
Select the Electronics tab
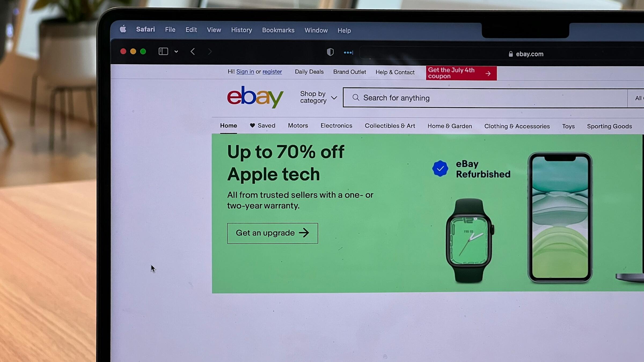336,126
